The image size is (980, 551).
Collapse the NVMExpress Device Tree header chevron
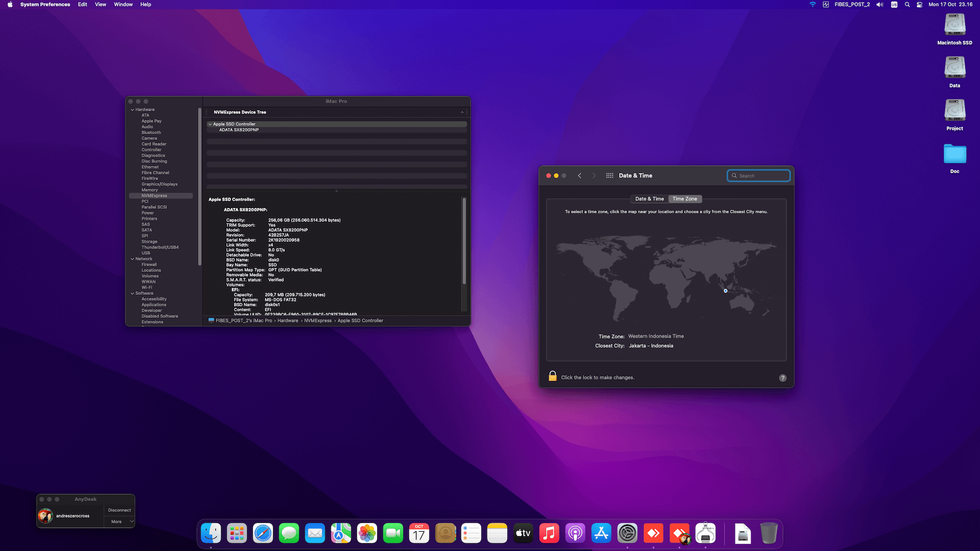(462, 112)
